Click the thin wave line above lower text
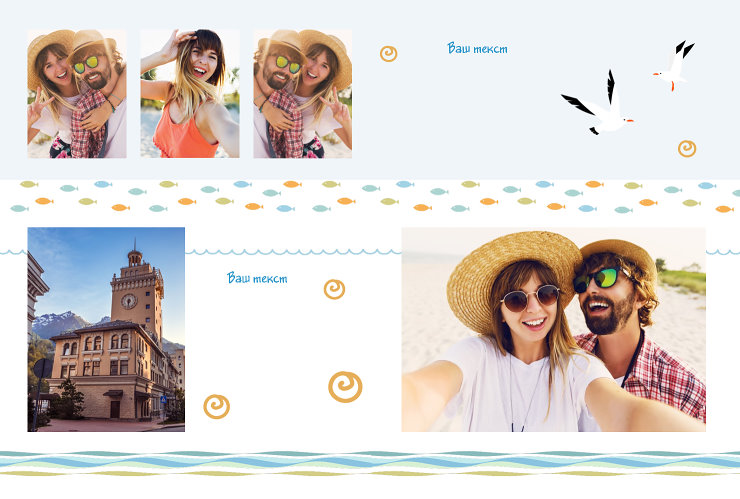Image resolution: width=740 pixels, height=499 pixels. point(290,252)
